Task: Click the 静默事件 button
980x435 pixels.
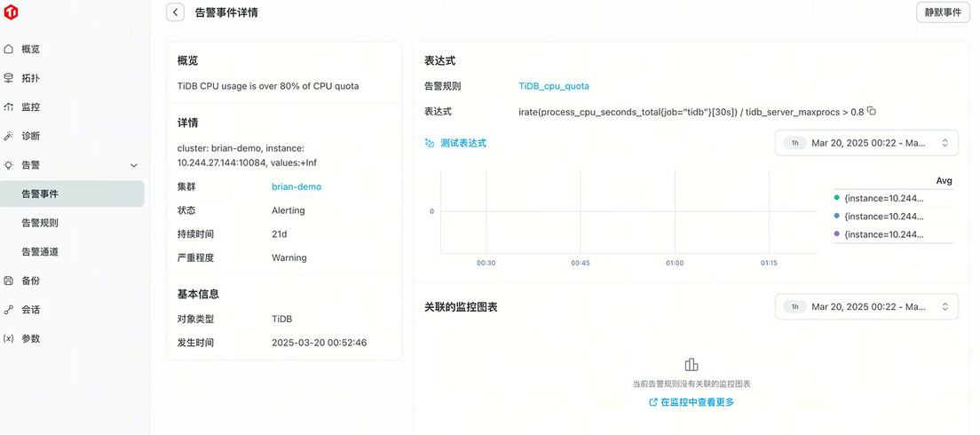Action: (x=943, y=12)
